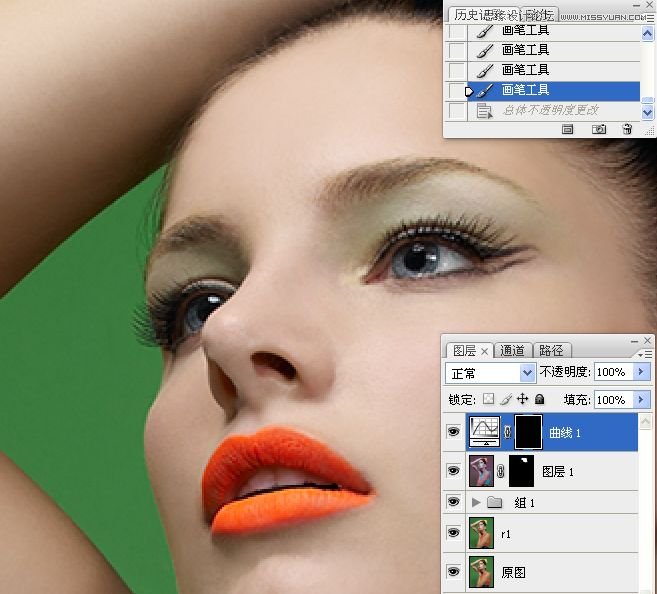Click Layers panel scroll up arrow
This screenshot has height=594, width=657.
click(x=646, y=421)
